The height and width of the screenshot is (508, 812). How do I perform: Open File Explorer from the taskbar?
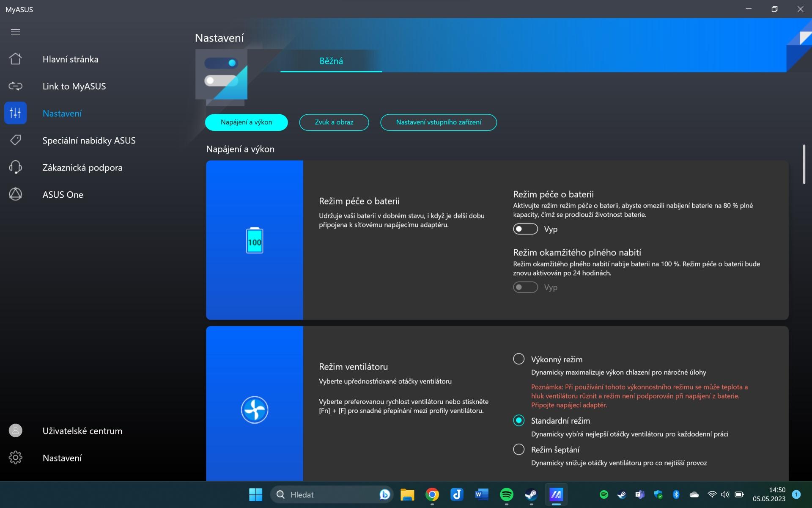click(x=407, y=494)
